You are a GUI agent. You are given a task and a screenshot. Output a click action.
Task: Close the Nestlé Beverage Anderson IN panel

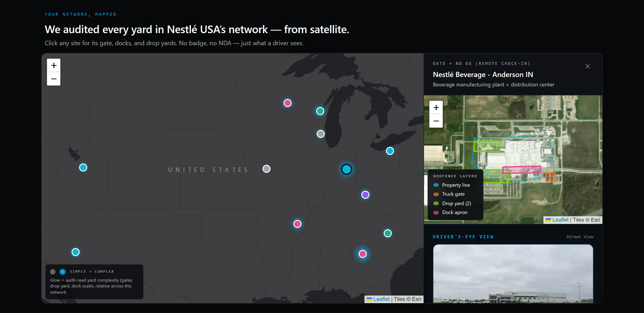[588, 66]
